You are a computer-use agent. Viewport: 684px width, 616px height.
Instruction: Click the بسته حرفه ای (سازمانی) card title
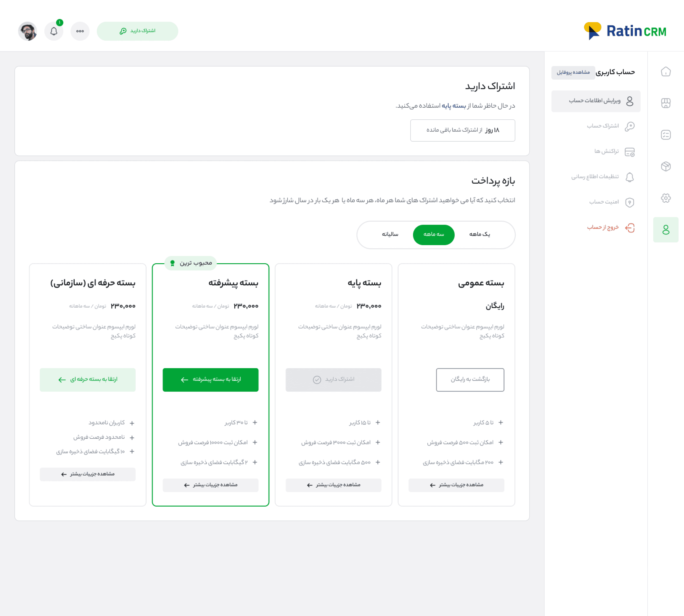(x=93, y=283)
